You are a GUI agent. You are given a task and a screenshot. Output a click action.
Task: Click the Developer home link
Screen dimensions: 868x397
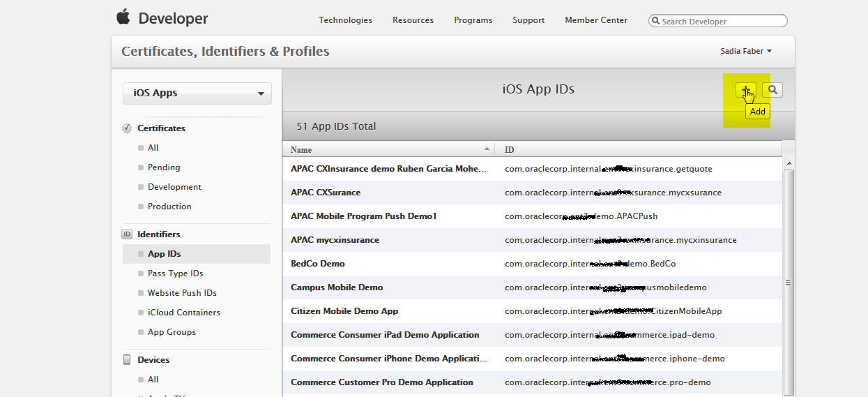[173, 19]
